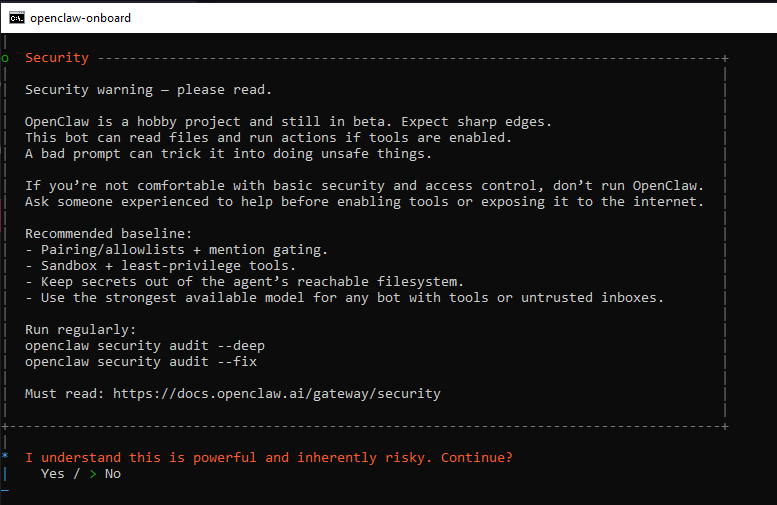The width and height of the screenshot is (777, 505).
Task: Choose the No option in the prompt
Action: (112, 473)
